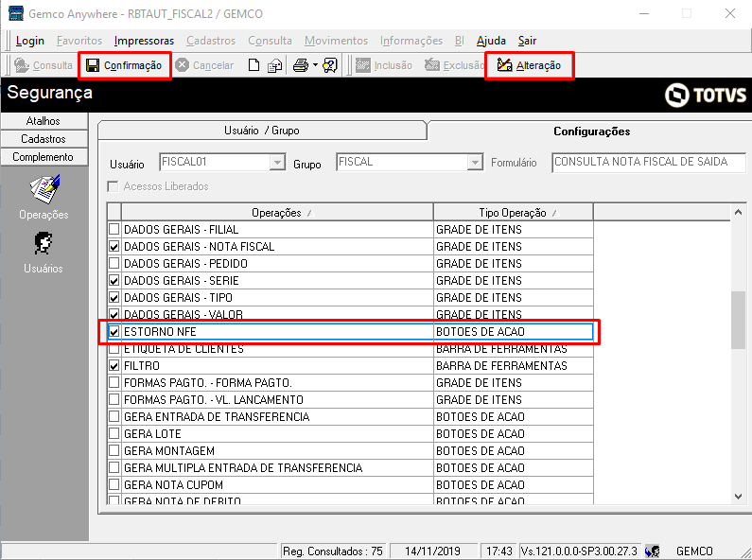Click the operations grid scrollbar thumb

(x=738, y=320)
